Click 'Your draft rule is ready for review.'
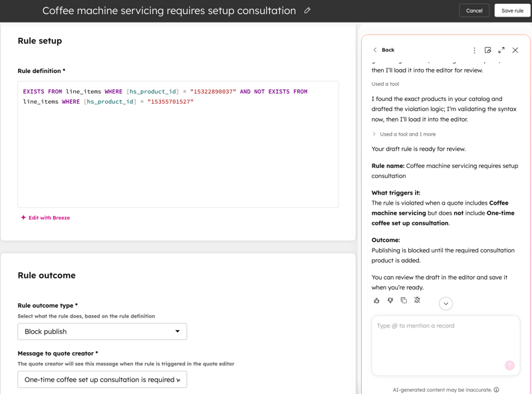Screen dimensions: 532x394 (418, 149)
